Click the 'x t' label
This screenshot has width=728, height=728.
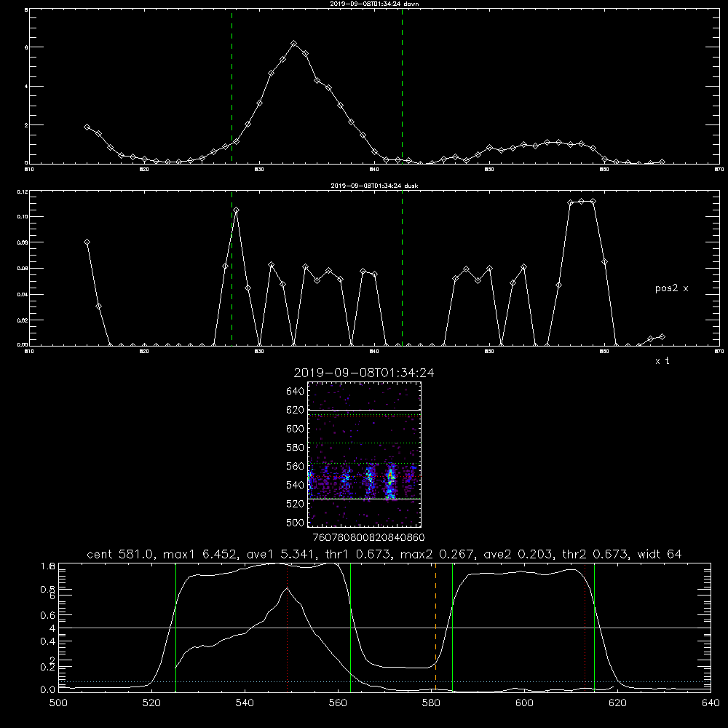(x=662, y=361)
